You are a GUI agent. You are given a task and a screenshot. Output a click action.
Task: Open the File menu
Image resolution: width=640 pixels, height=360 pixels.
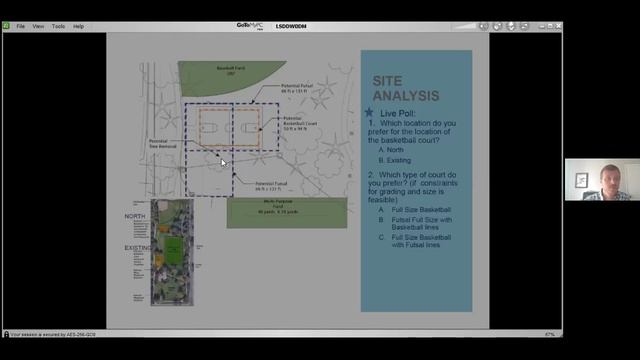pos(20,26)
